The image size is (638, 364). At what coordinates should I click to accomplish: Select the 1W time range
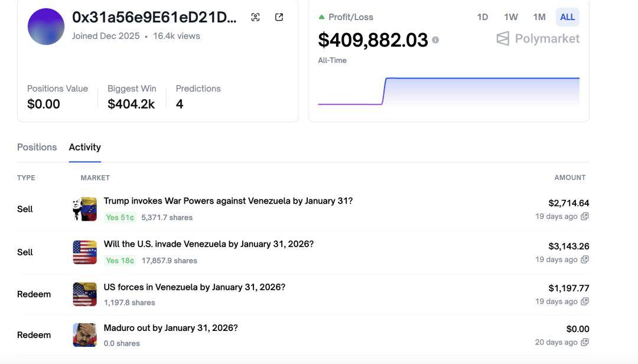(511, 17)
